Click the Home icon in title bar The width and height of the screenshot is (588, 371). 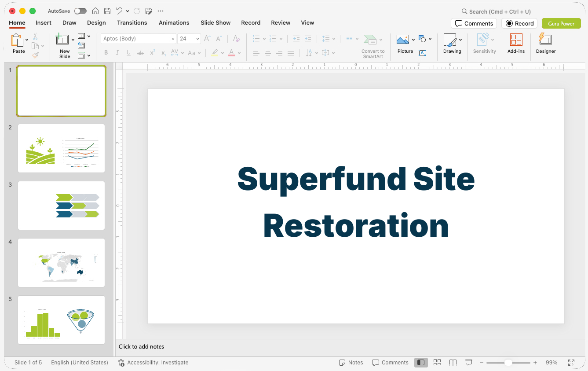(x=95, y=11)
